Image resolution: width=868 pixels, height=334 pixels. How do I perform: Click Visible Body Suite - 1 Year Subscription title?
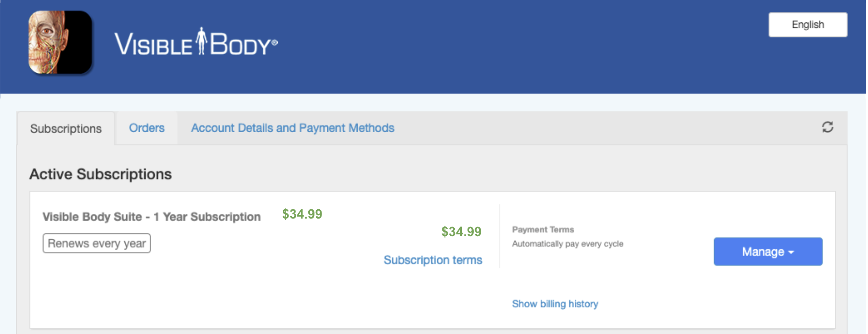tap(151, 217)
